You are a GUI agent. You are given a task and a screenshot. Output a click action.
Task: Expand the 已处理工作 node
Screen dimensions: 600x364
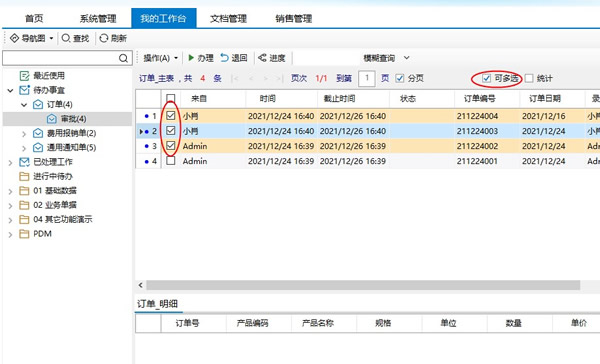tap(10, 163)
